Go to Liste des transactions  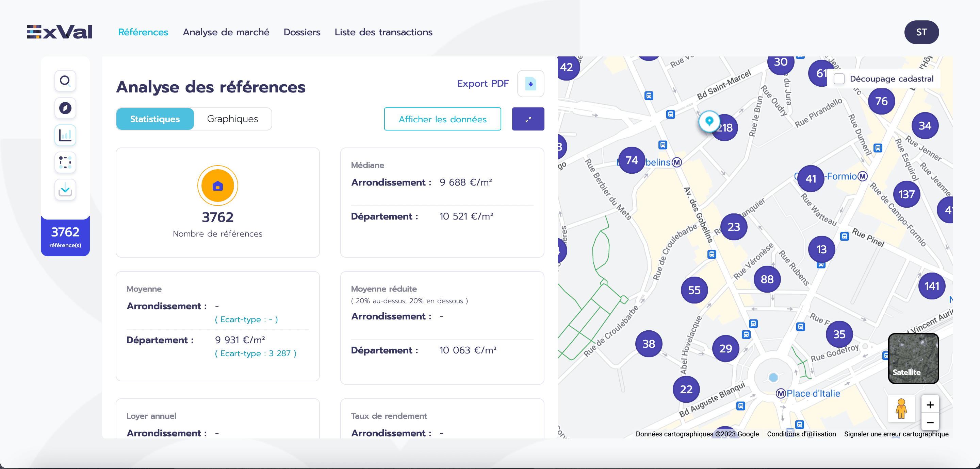(383, 32)
